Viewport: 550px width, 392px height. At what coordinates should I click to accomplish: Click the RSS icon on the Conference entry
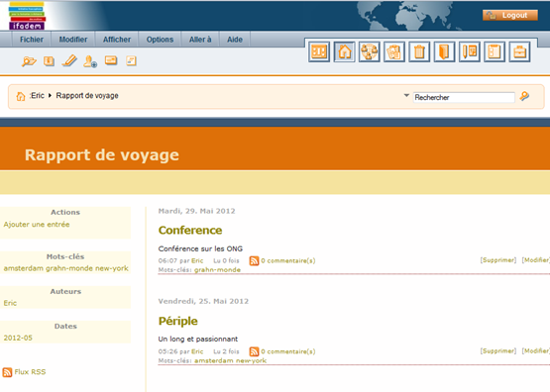[254, 261]
